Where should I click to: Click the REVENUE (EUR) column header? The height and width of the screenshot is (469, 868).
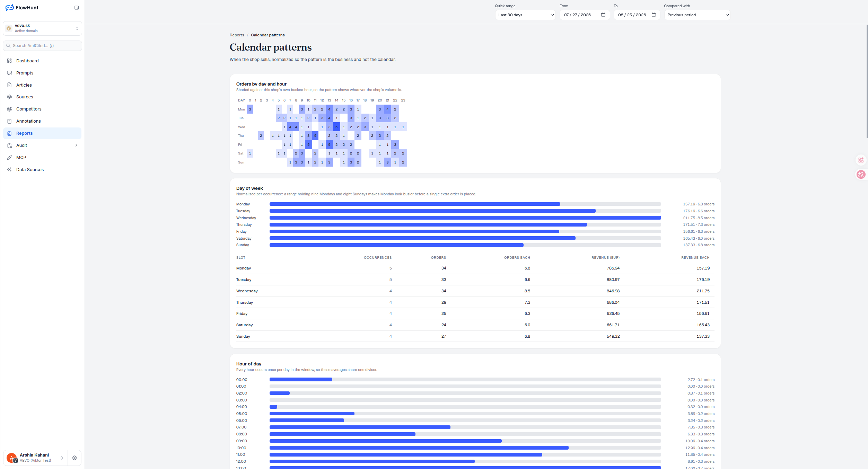[605, 258]
